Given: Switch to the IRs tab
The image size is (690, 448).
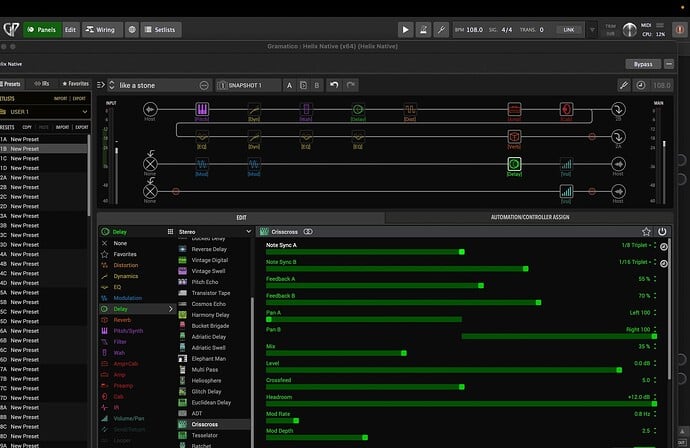Looking at the screenshot, I should 42,84.
